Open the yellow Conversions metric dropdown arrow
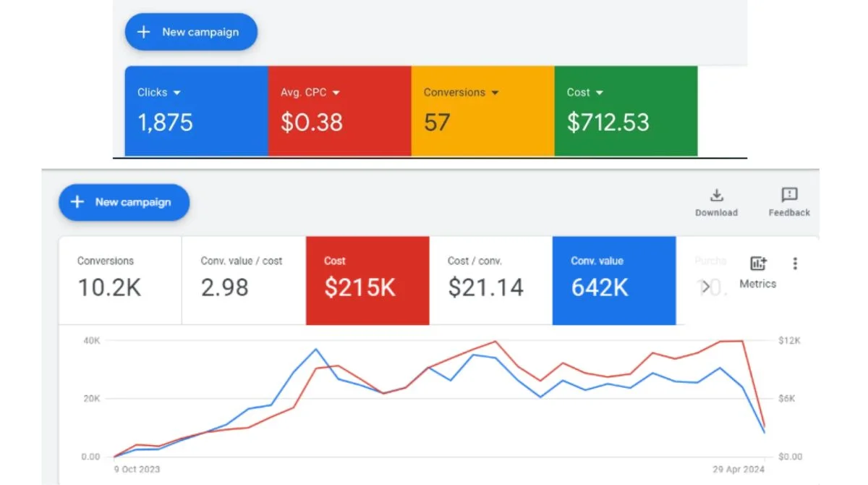The image size is (868, 485). pyautogui.click(x=495, y=93)
